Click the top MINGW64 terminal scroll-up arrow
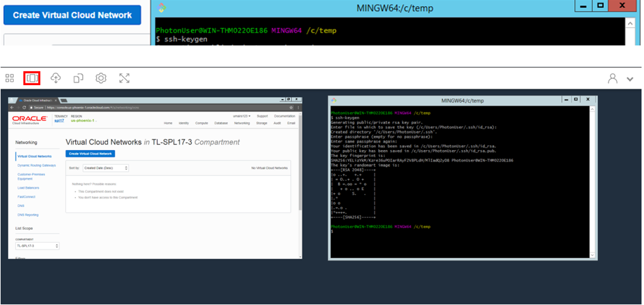Viewport: 644px width, 305px height. coord(631,23)
